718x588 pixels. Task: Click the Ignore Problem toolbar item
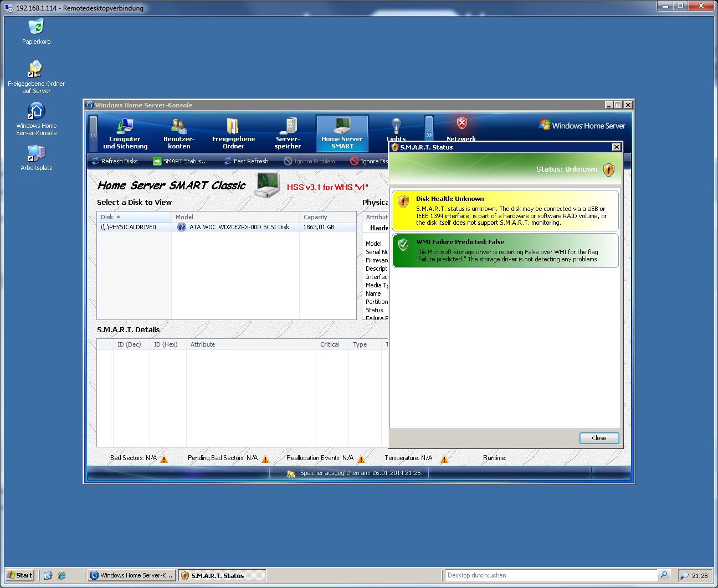(x=309, y=161)
